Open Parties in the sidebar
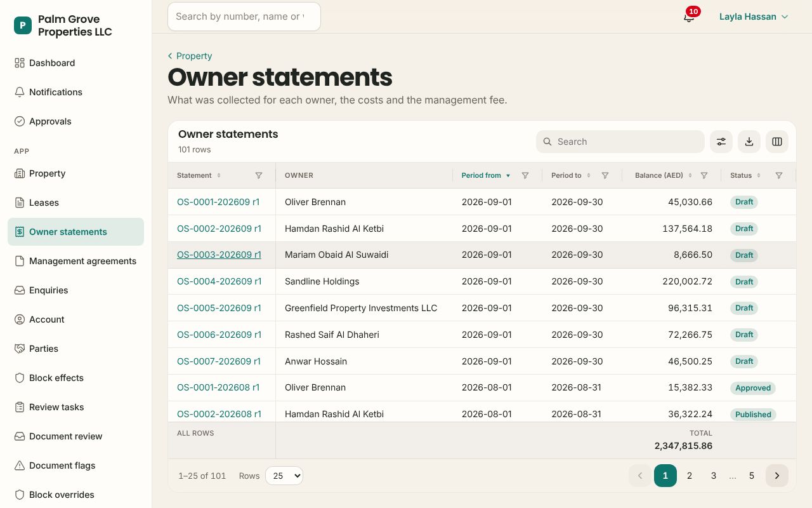 click(76, 349)
